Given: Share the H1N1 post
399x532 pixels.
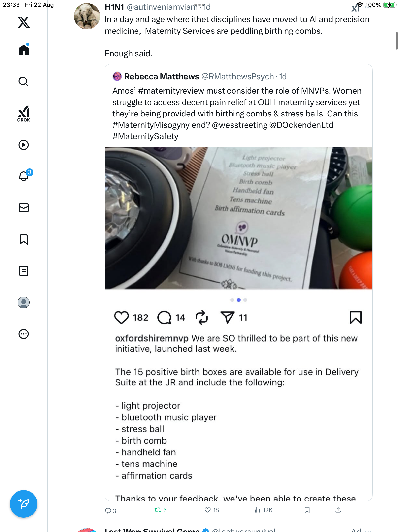Looking at the screenshot, I should click(338, 510).
